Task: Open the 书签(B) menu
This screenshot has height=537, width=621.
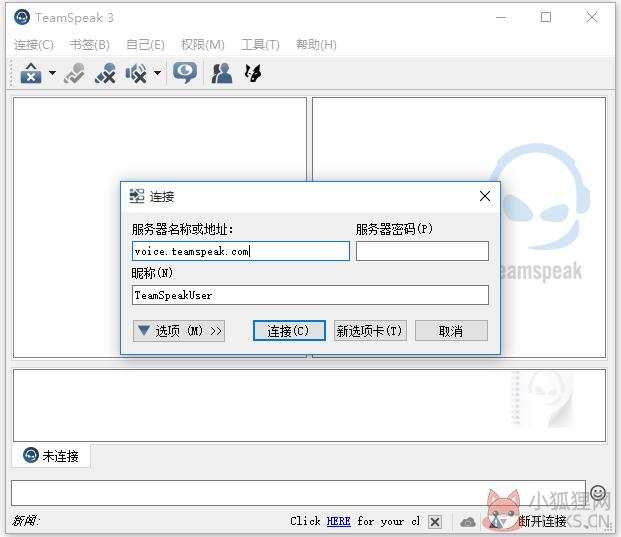Action: pos(90,45)
